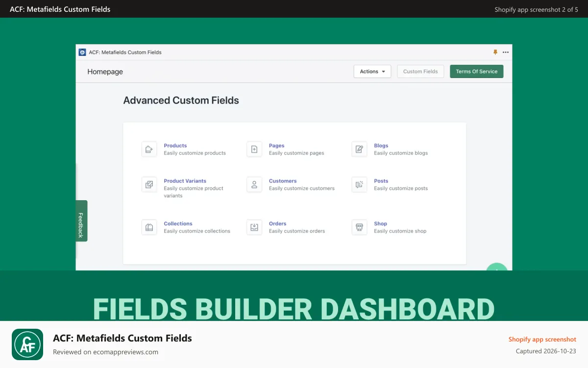
Task: Click 'Reviewed on ecomappreviews.com' text
Action: [105, 352]
